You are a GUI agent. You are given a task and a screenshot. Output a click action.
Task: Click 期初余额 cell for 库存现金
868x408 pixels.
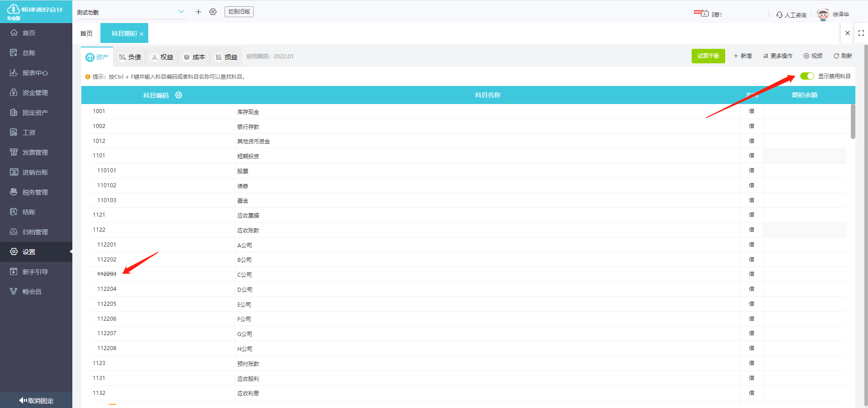click(805, 111)
